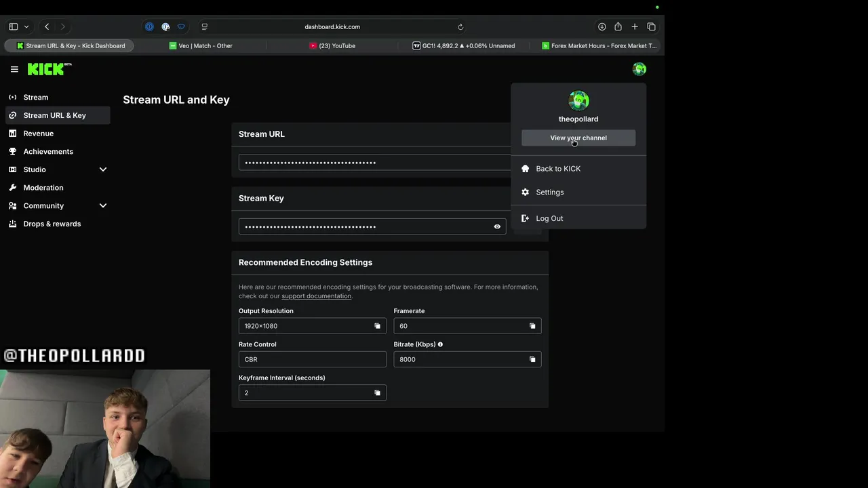The width and height of the screenshot is (868, 488).
Task: Reveal the Stream Key with the eye icon
Action: click(497, 227)
